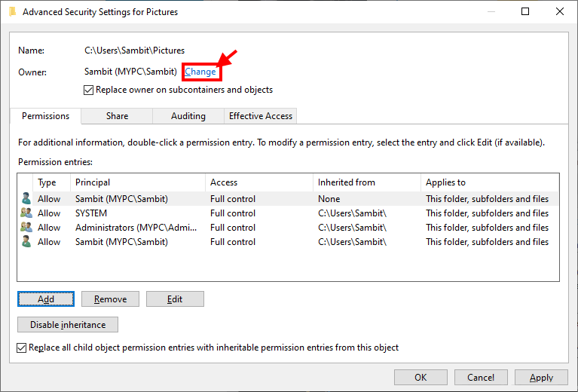Click the Principal column header
This screenshot has width=578, height=392.
pos(137,182)
